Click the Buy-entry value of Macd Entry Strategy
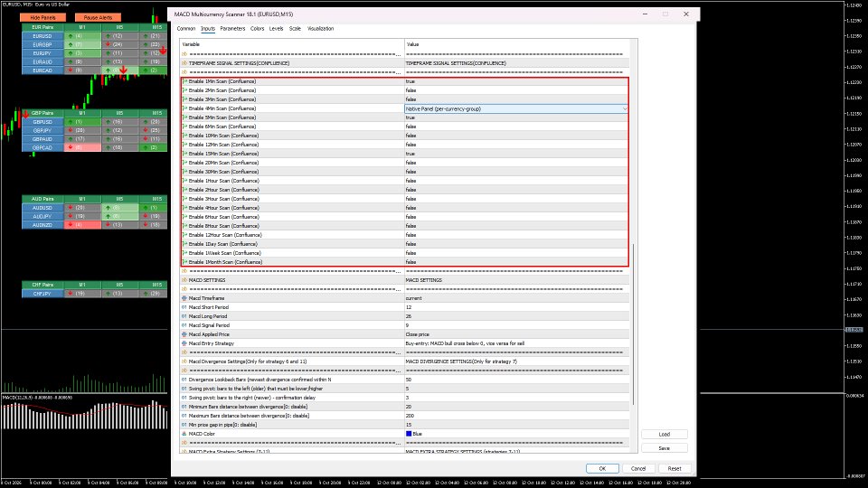The image size is (868, 488). click(x=465, y=343)
